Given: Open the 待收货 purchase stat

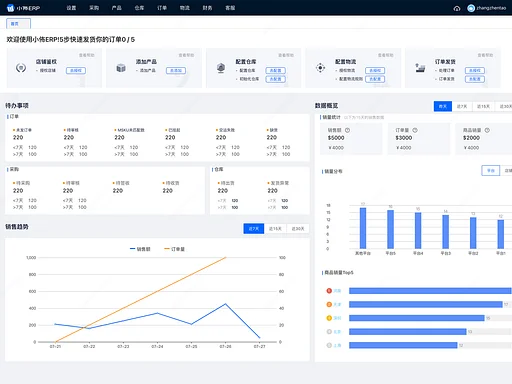Looking at the screenshot, I should coord(171,183).
